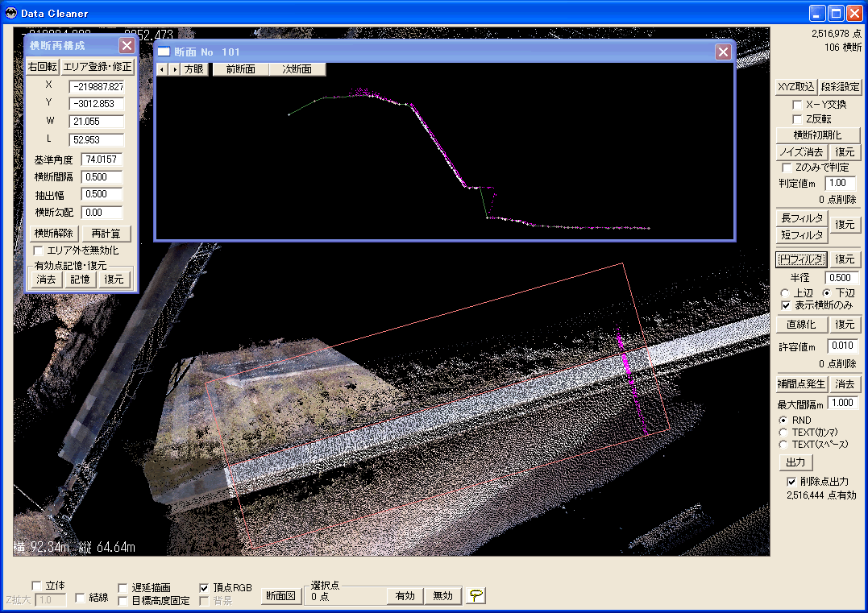
Task: Check エリア外を無効化 option
Action: [x=38, y=251]
